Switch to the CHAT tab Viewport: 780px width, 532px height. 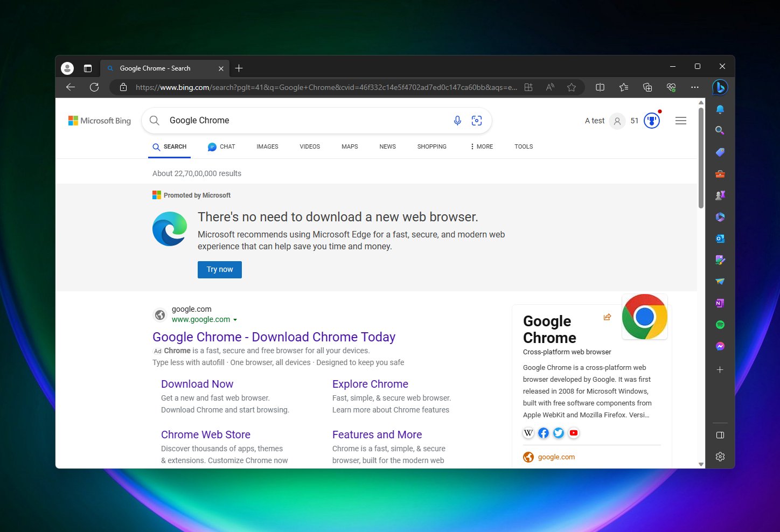[x=221, y=146]
